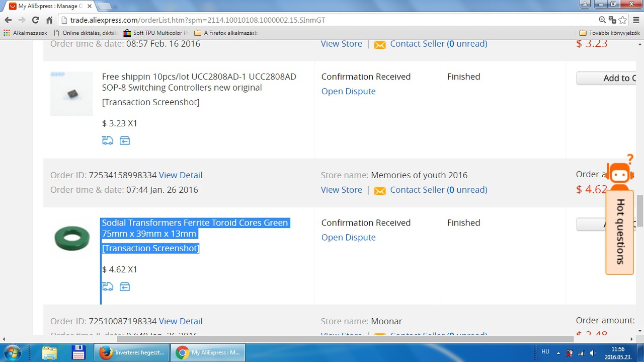This screenshot has height=362, width=644.
Task: Open the network signal tray icon
Action: (581, 352)
